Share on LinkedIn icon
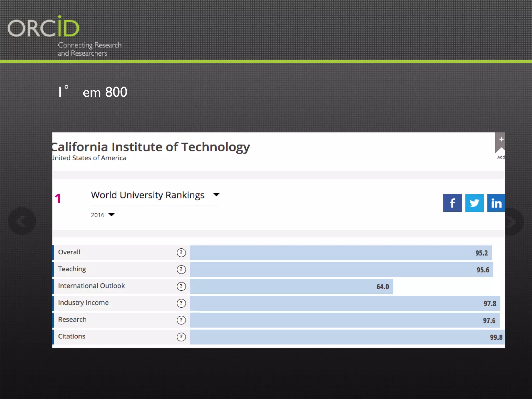Viewport: 532px width, 399px height. click(496, 203)
